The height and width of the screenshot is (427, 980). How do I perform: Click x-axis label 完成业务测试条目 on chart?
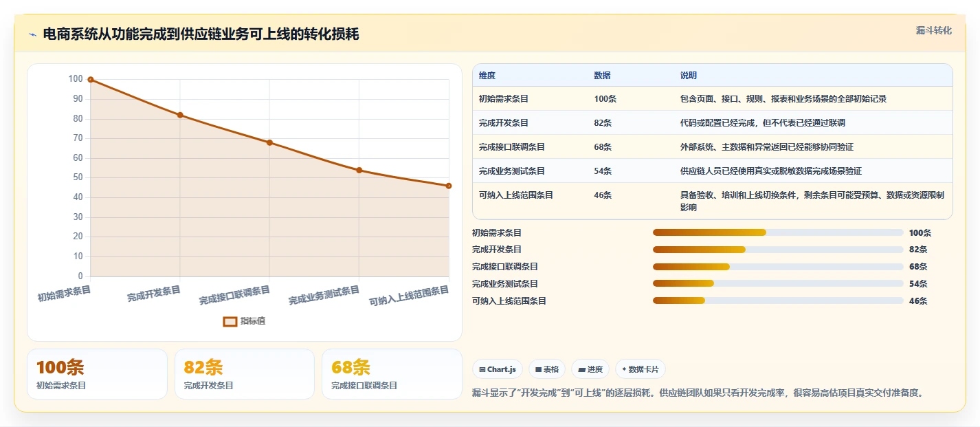(324, 296)
